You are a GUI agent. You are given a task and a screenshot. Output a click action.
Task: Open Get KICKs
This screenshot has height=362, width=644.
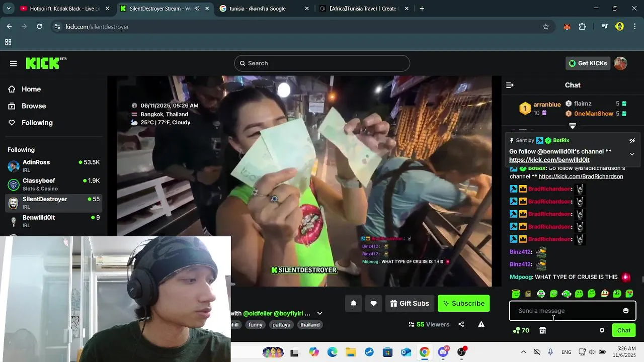coord(588,63)
